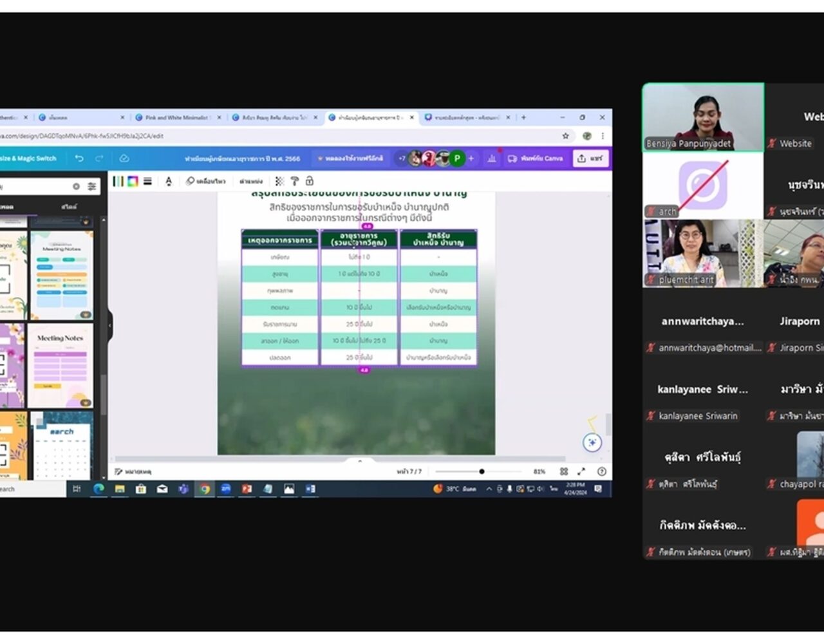Screen dimensions: 824x644
Task: Check the cloud save status icon
Action: (124, 158)
